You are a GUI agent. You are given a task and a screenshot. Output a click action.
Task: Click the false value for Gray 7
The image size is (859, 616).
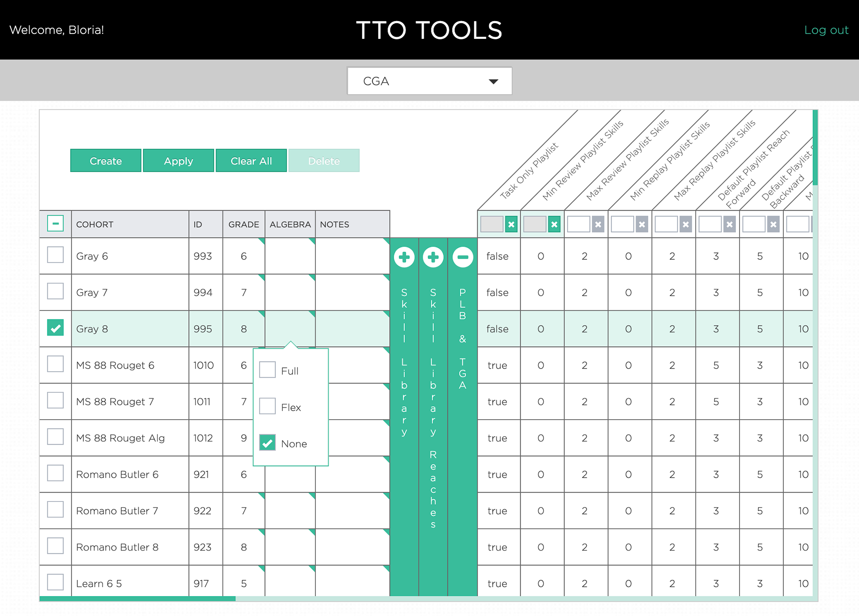click(x=498, y=293)
